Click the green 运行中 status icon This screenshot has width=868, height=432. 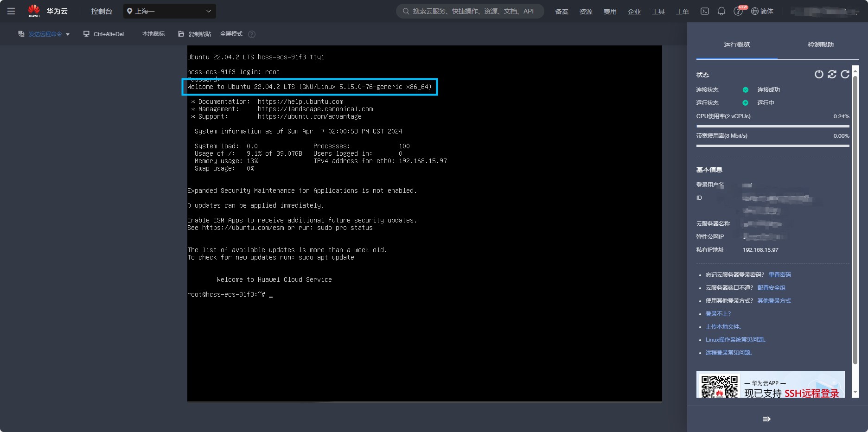(745, 103)
